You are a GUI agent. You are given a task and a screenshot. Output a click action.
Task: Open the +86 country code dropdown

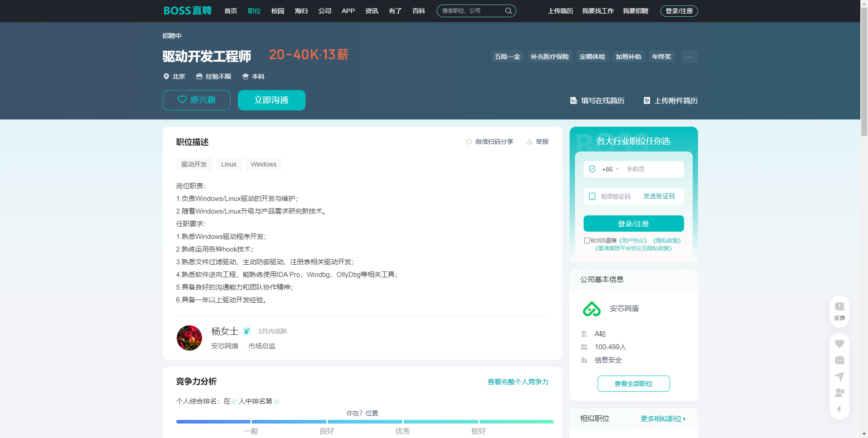pyautogui.click(x=610, y=169)
